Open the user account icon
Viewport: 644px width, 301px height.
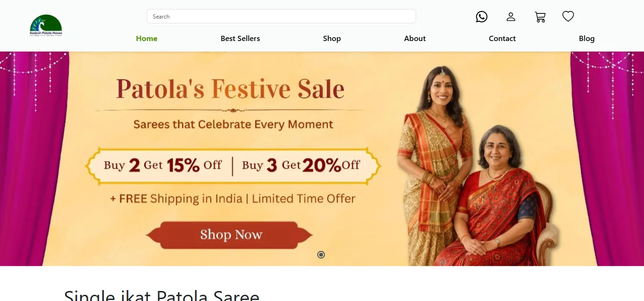tap(511, 17)
